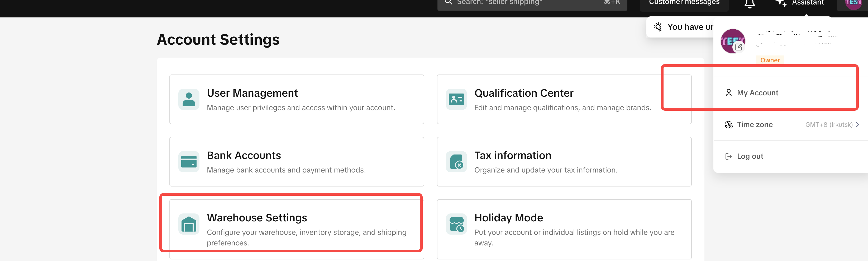Open Time zone menu item
Viewport: 868px width, 261px height.
[755, 125]
